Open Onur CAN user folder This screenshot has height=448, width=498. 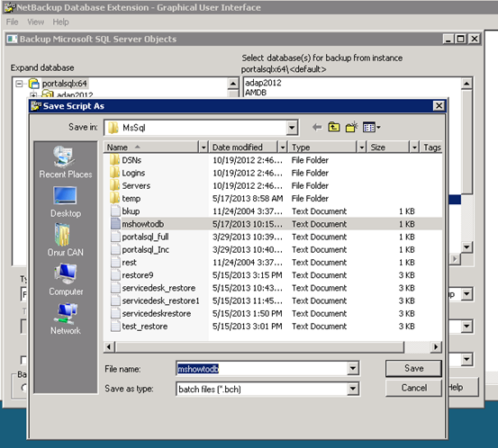(66, 240)
